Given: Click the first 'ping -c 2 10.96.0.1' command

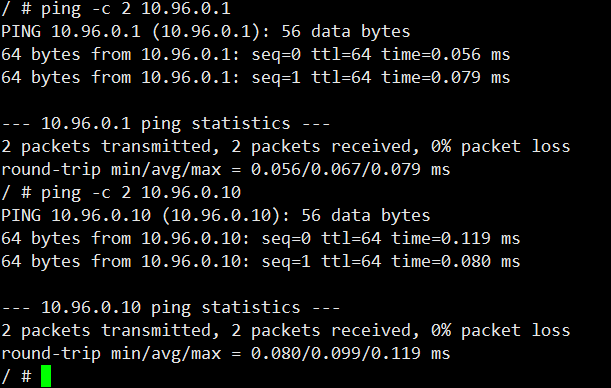Looking at the screenshot, I should (x=136, y=9).
